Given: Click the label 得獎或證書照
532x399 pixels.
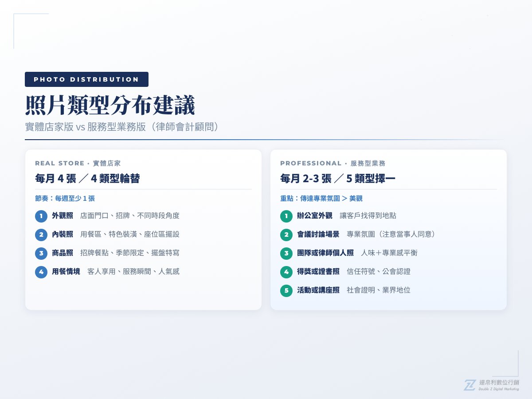Looking at the screenshot, I should 318,272.
